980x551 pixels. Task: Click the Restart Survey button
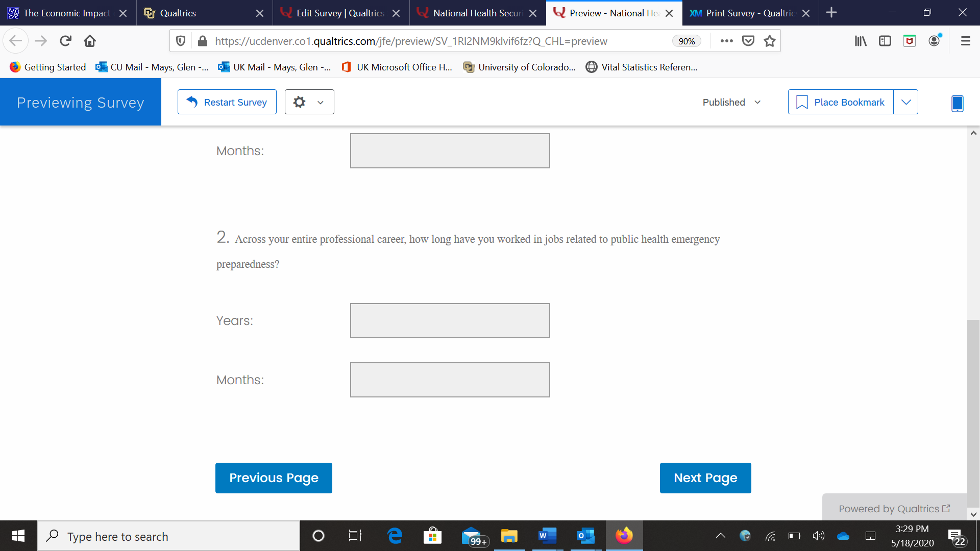pyautogui.click(x=227, y=102)
